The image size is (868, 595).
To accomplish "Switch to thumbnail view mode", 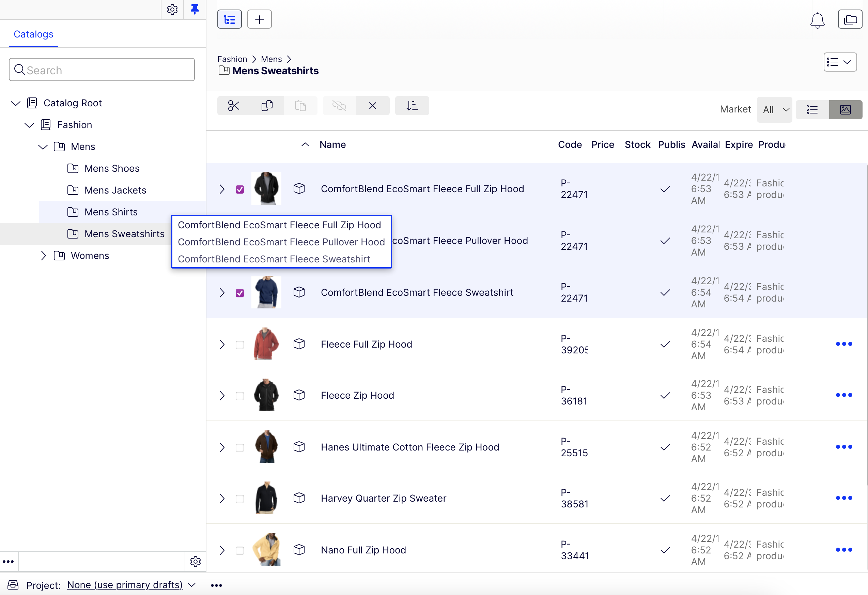I will [845, 109].
